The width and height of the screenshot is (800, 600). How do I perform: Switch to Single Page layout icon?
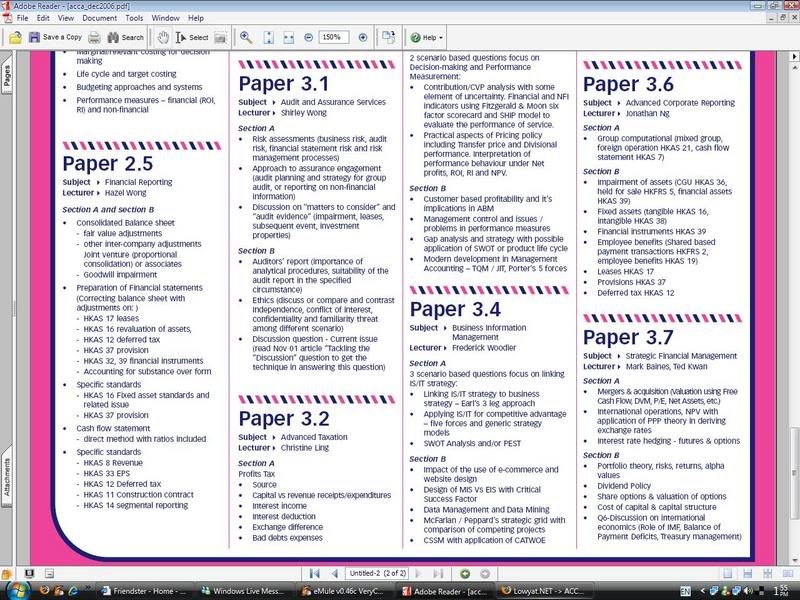point(728,573)
